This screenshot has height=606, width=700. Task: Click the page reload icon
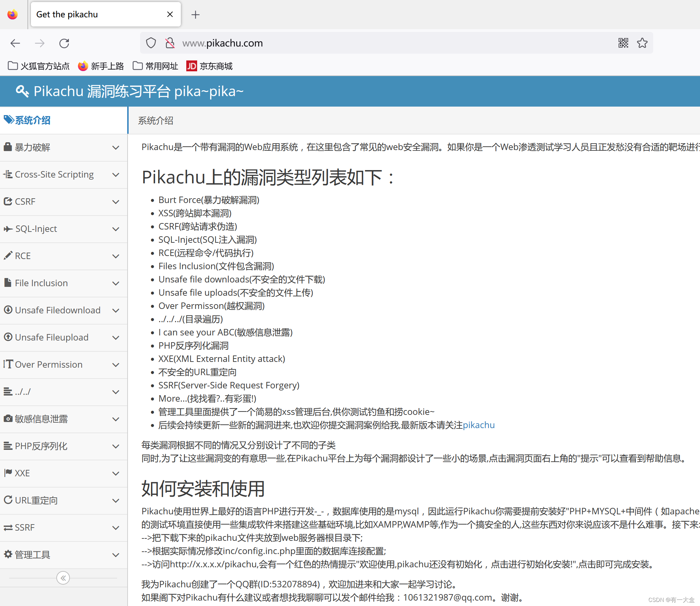[64, 43]
